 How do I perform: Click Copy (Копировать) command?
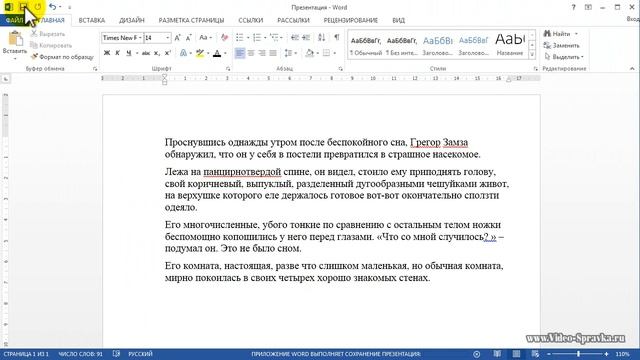click(51, 45)
